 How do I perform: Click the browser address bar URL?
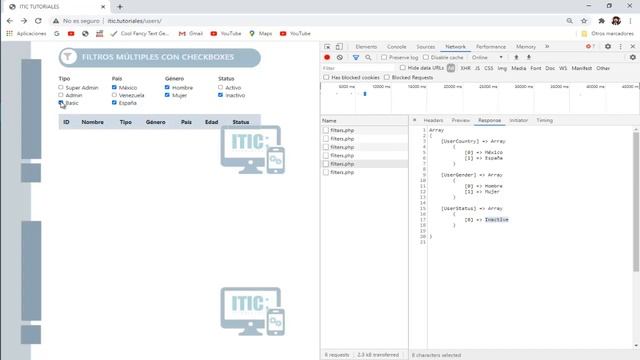(x=135, y=21)
